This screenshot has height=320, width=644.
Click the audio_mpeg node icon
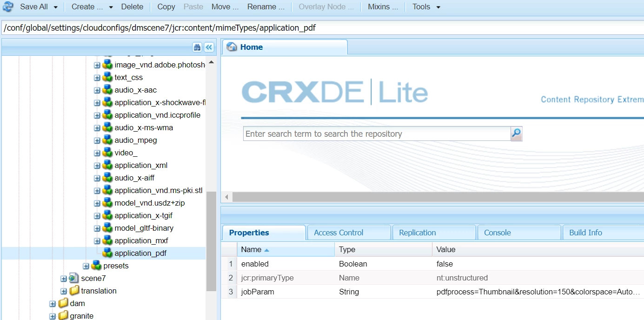pos(107,140)
